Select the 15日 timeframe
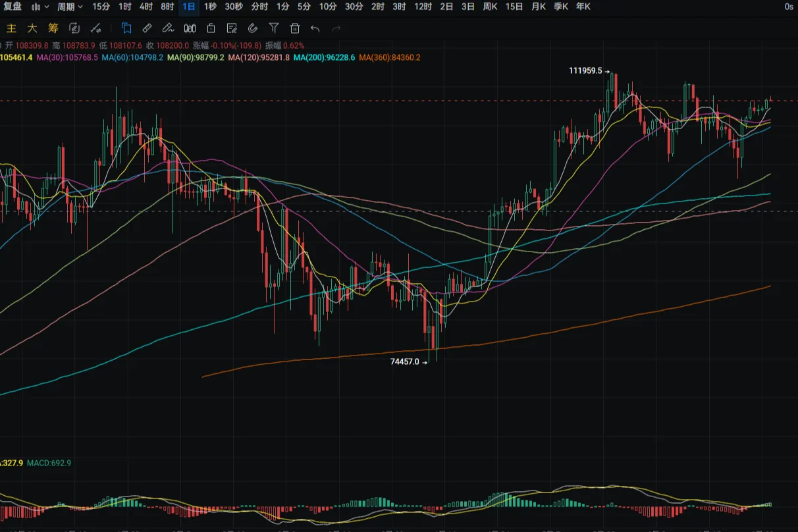Viewport: 798px width, 532px height. click(514, 7)
